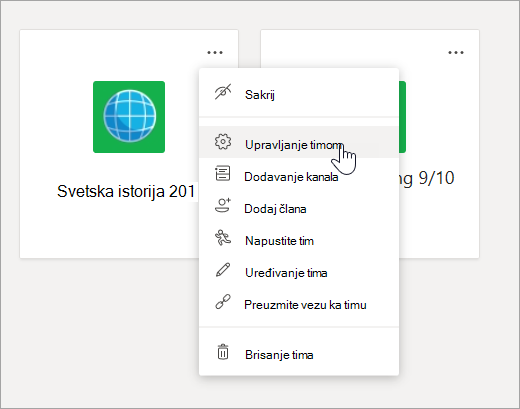Click the chain link icon for Preuzmite vezu
The width and height of the screenshot is (520, 409).
pos(223,302)
